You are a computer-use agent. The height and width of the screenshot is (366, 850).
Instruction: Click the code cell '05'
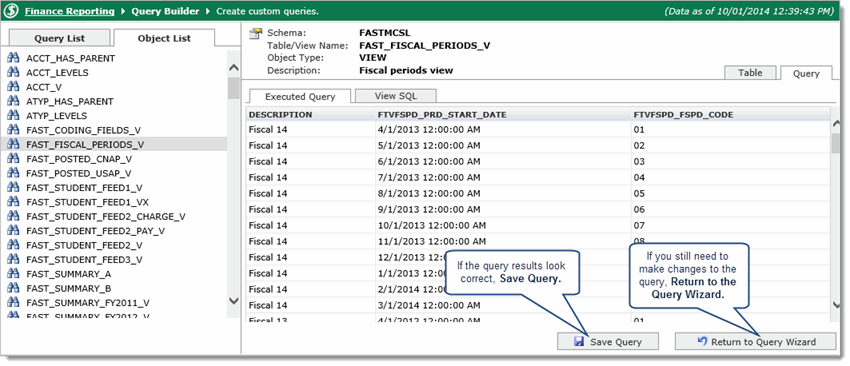click(x=730, y=193)
